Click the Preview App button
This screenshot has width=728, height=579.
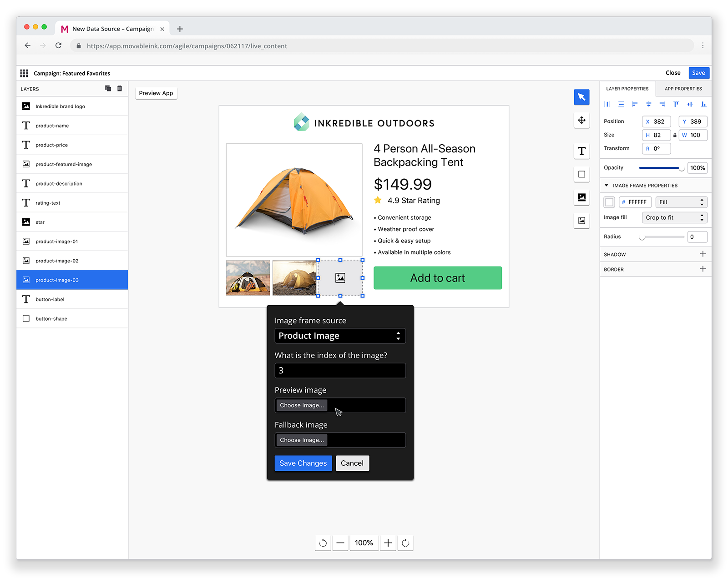(156, 93)
